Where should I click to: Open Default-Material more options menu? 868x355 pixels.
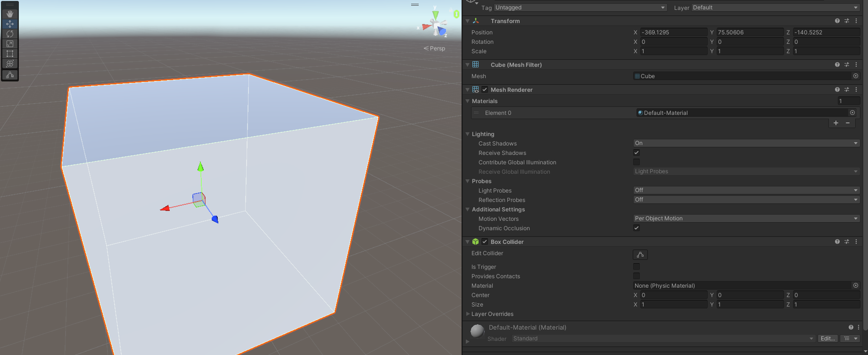tap(859, 327)
